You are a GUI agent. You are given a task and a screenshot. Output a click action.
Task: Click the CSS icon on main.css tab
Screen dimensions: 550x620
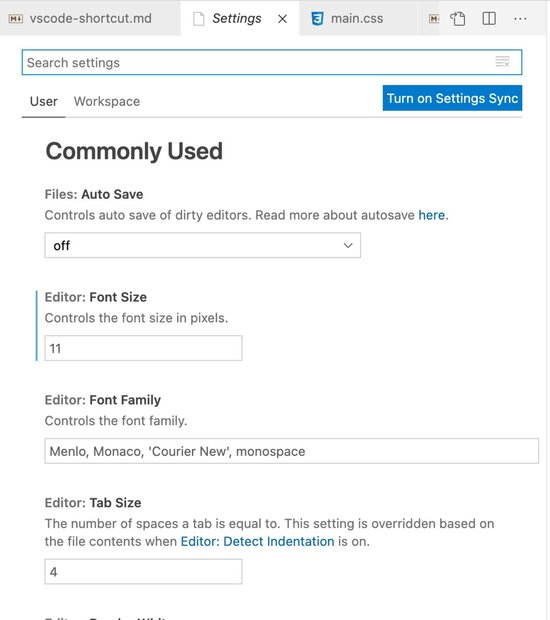click(x=317, y=19)
